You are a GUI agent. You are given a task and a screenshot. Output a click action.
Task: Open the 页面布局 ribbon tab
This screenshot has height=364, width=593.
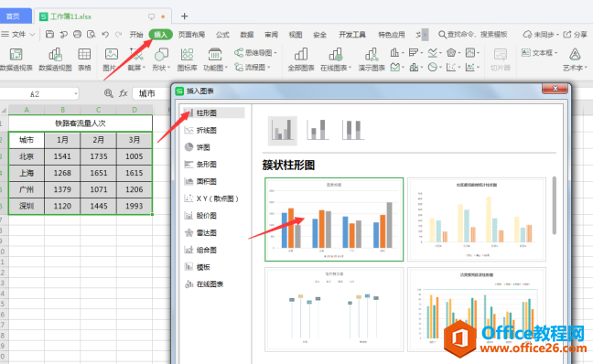point(191,35)
